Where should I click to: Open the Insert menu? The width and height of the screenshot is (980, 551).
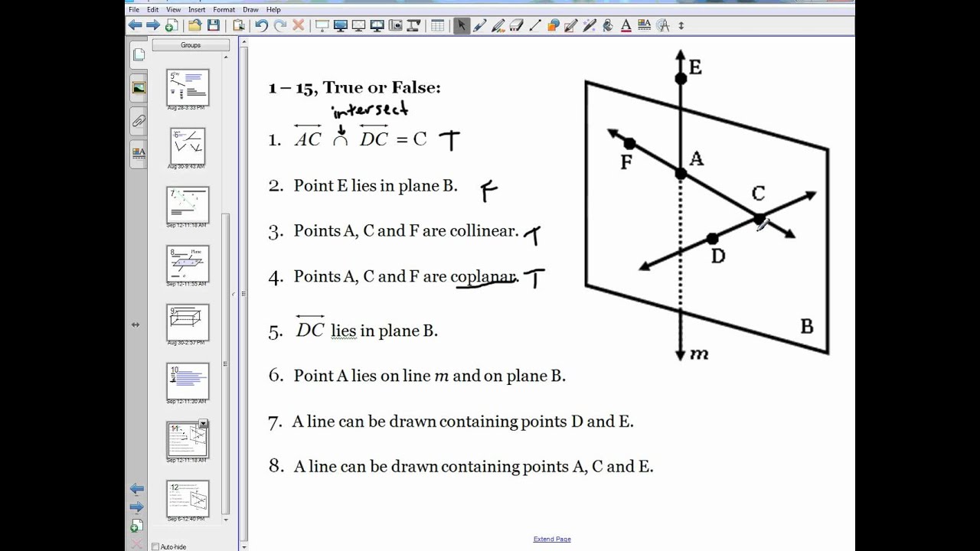[197, 10]
